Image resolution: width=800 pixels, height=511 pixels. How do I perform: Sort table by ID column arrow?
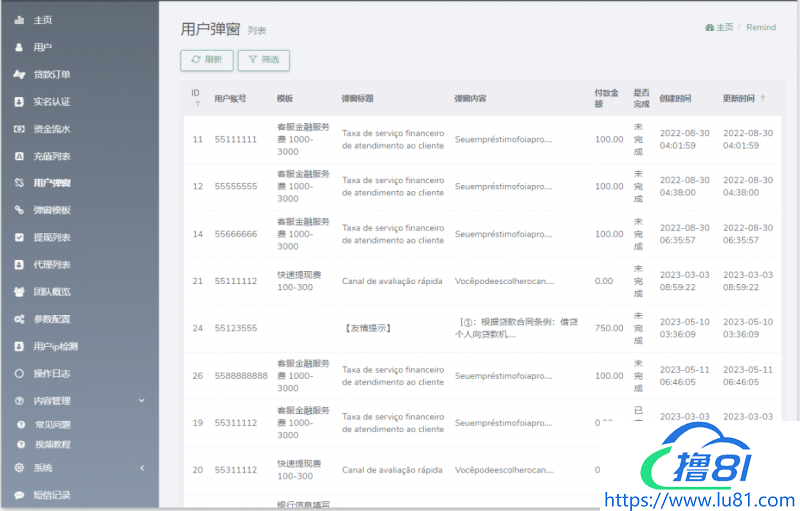click(x=196, y=104)
